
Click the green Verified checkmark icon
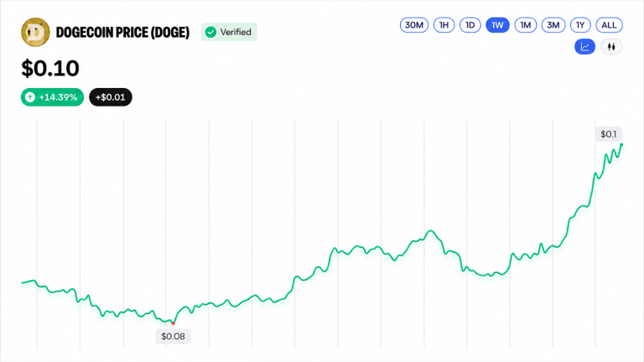210,32
